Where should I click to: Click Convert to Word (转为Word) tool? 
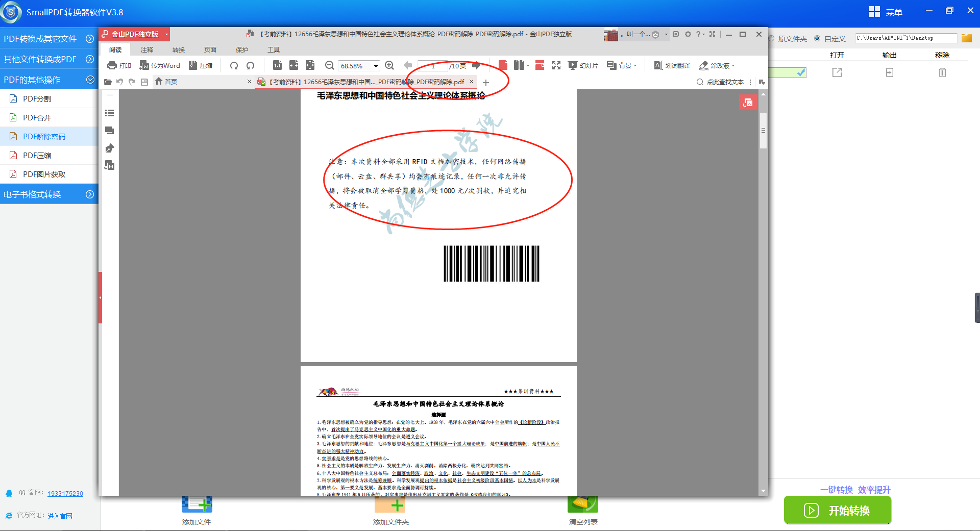(x=160, y=65)
